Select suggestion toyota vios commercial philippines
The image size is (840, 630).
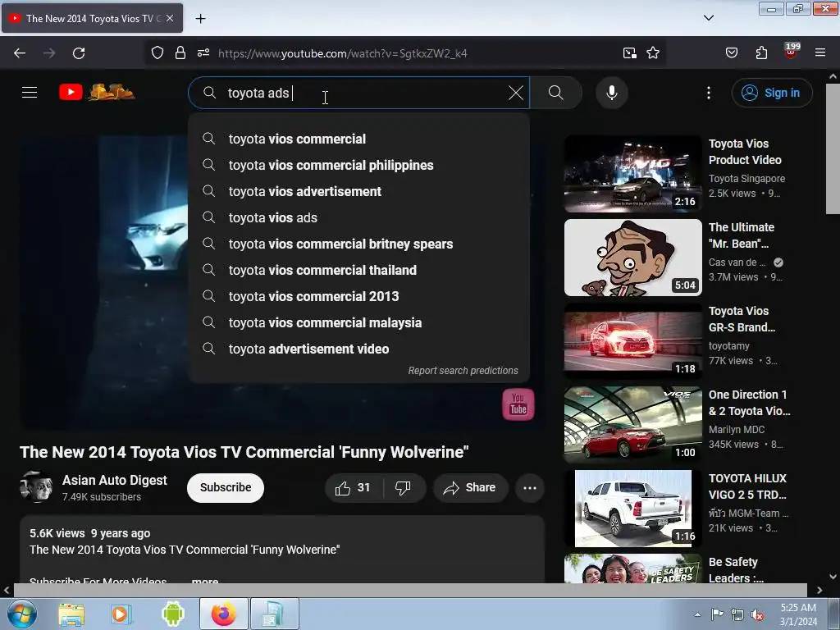point(359,165)
